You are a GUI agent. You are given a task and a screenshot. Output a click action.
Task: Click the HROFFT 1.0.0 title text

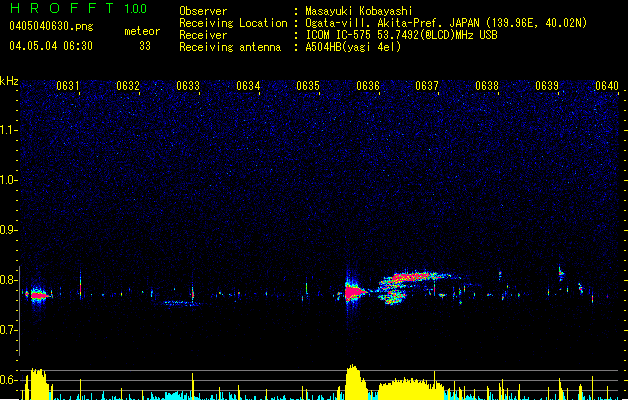(x=78, y=8)
